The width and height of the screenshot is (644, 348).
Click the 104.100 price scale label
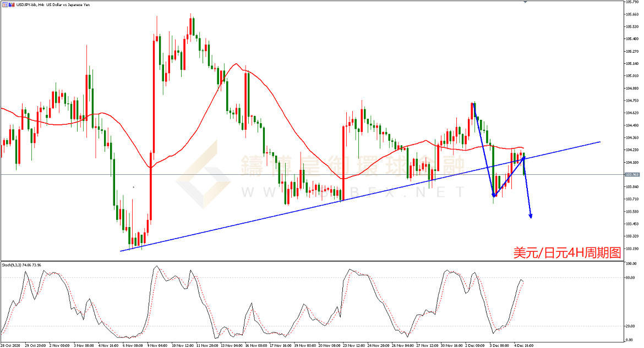[632, 162]
